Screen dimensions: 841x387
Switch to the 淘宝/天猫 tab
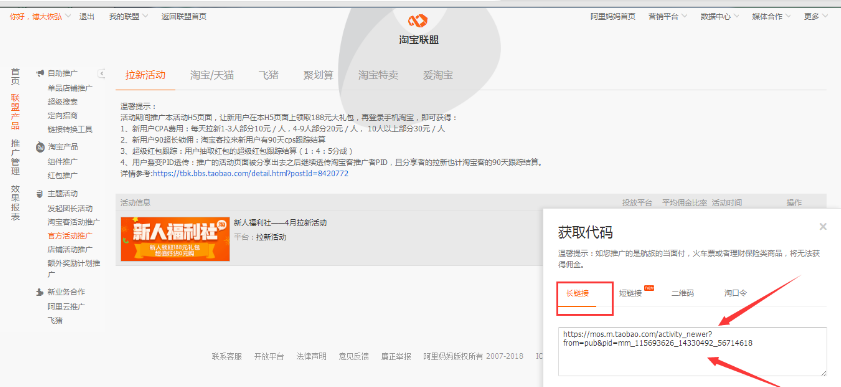pos(212,75)
